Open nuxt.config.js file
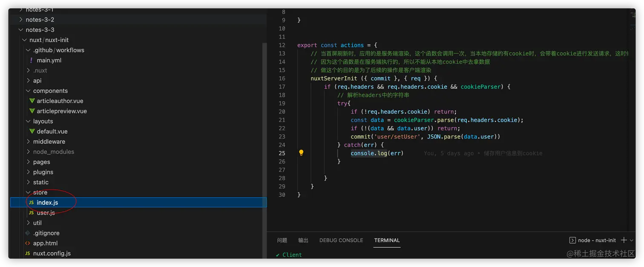Image resolution: width=644 pixels, height=267 pixels. [52, 253]
